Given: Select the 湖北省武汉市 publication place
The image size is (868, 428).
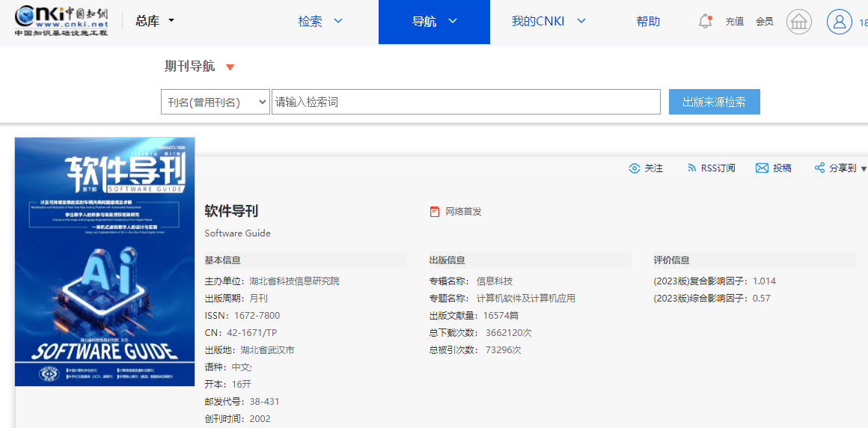Looking at the screenshot, I should tap(268, 350).
